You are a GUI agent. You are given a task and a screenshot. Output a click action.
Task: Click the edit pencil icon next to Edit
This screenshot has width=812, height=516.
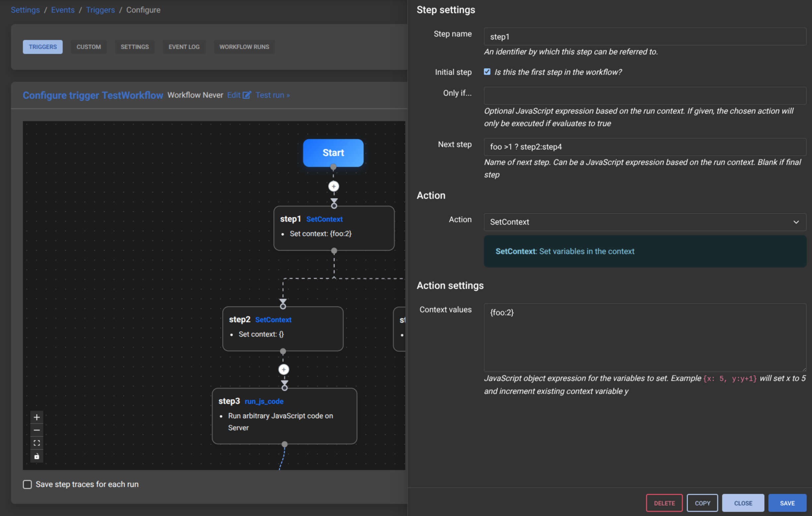[x=247, y=95]
